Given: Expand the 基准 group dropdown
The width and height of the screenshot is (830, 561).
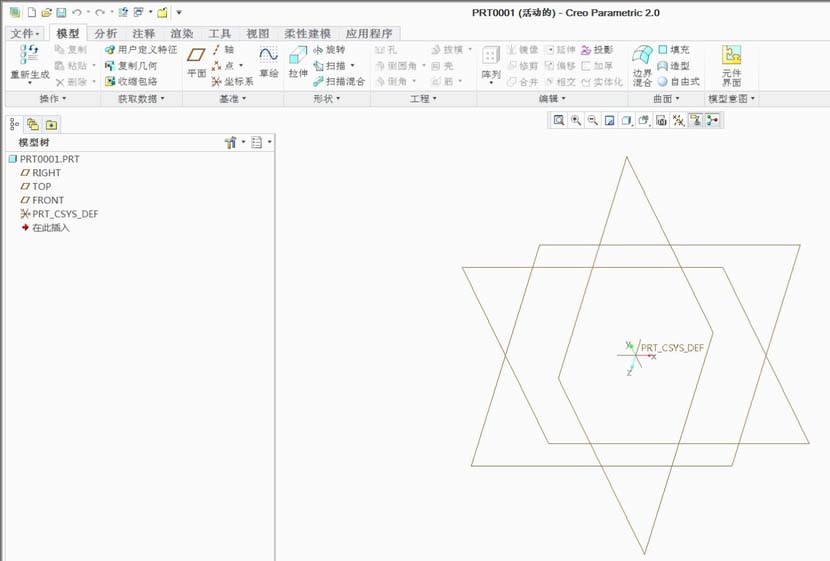Looking at the screenshot, I should coord(232,98).
